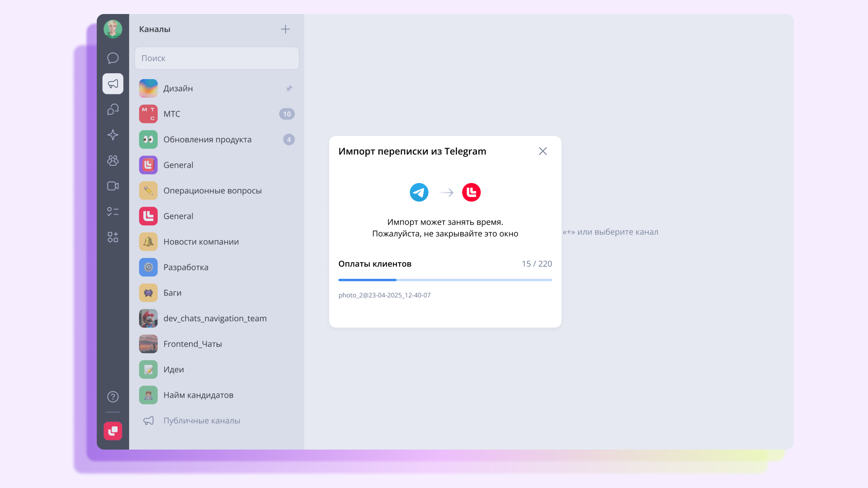This screenshot has width=868, height=488.
Task: Close the Telegram import dialog
Action: (x=542, y=151)
